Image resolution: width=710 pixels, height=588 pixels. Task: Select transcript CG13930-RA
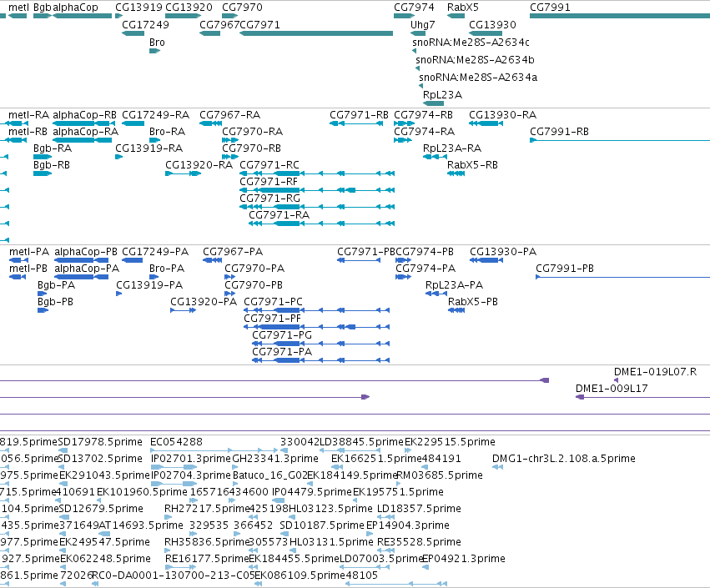tap(502, 115)
